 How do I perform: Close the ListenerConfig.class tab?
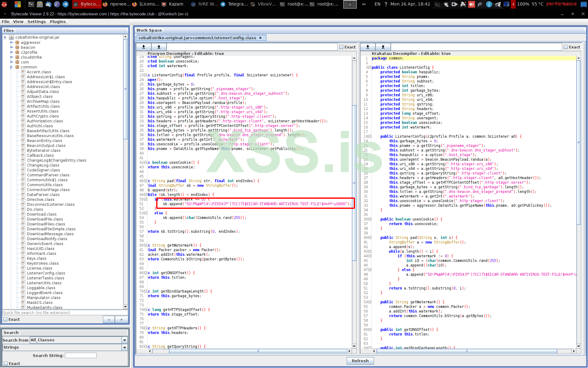[260, 38]
